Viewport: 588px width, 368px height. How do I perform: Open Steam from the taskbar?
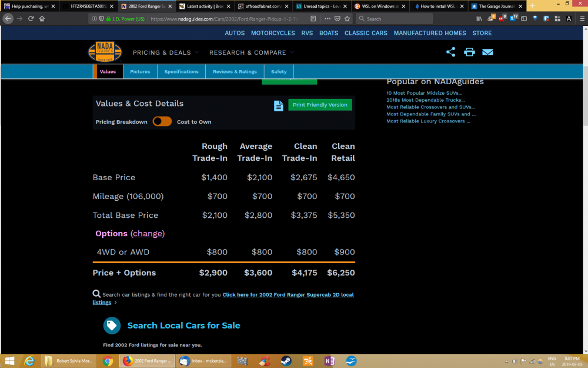tap(285, 361)
